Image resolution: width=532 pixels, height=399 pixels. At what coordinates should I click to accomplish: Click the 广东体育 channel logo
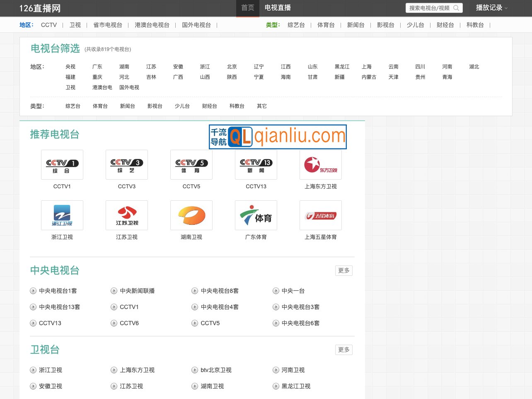pyautogui.click(x=256, y=215)
